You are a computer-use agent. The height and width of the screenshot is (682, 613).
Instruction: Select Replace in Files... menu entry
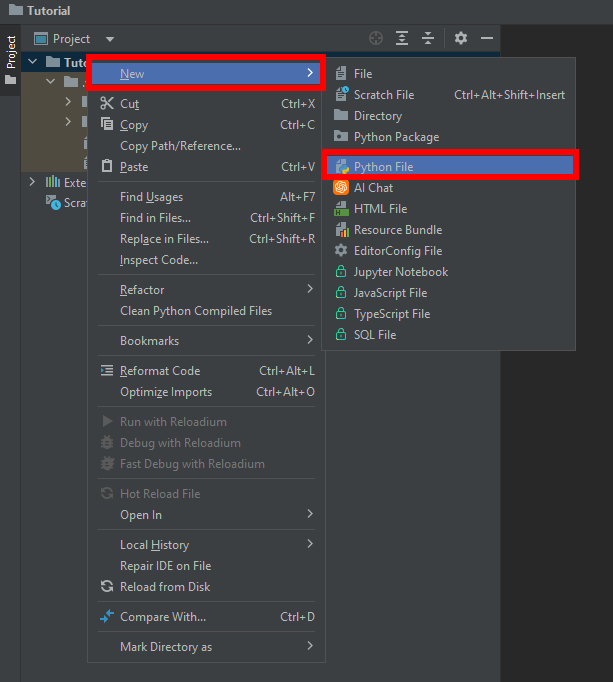click(206, 239)
